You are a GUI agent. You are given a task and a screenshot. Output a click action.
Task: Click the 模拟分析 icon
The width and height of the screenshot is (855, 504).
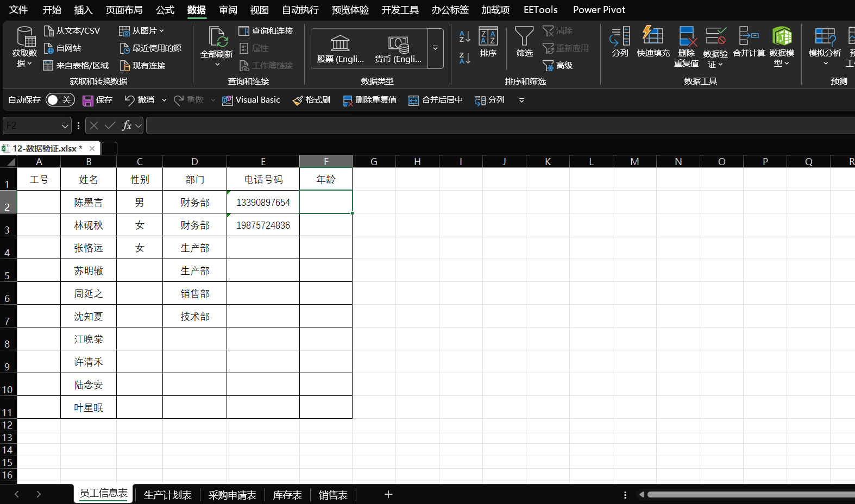825,36
